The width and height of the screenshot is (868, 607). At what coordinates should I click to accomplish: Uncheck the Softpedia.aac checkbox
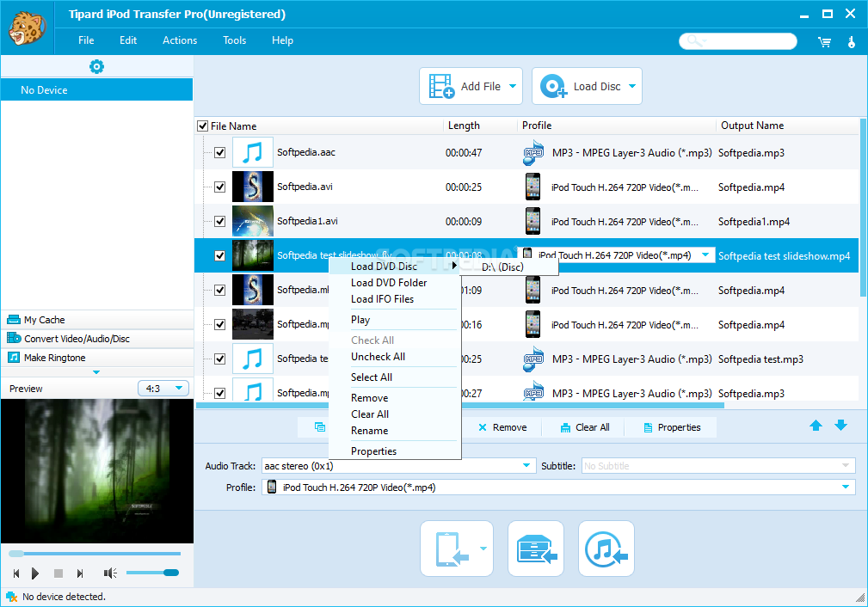[219, 153]
